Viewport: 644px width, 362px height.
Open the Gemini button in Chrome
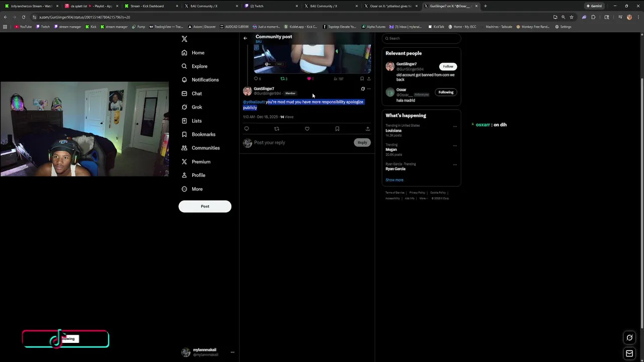tap(594, 6)
